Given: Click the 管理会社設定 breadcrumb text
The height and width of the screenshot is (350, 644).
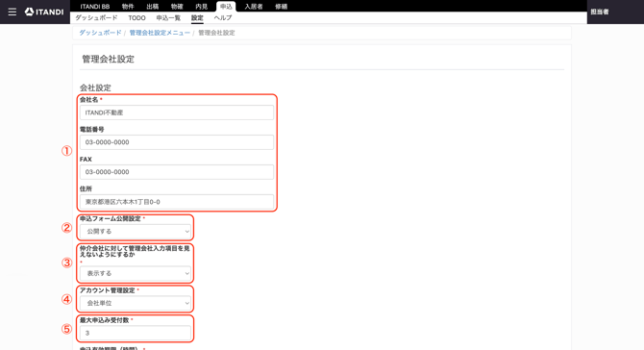Looking at the screenshot, I should 216,33.
